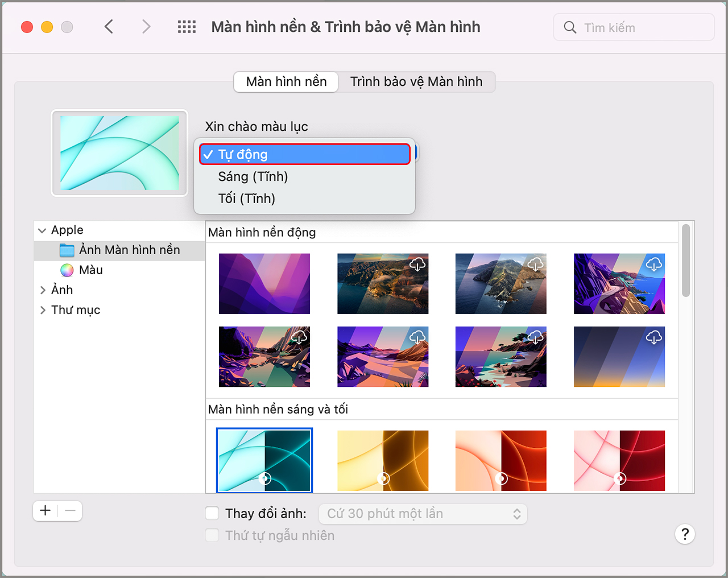Choose Tự động in the appearance menu
This screenshot has width=728, height=578.
pyautogui.click(x=305, y=154)
